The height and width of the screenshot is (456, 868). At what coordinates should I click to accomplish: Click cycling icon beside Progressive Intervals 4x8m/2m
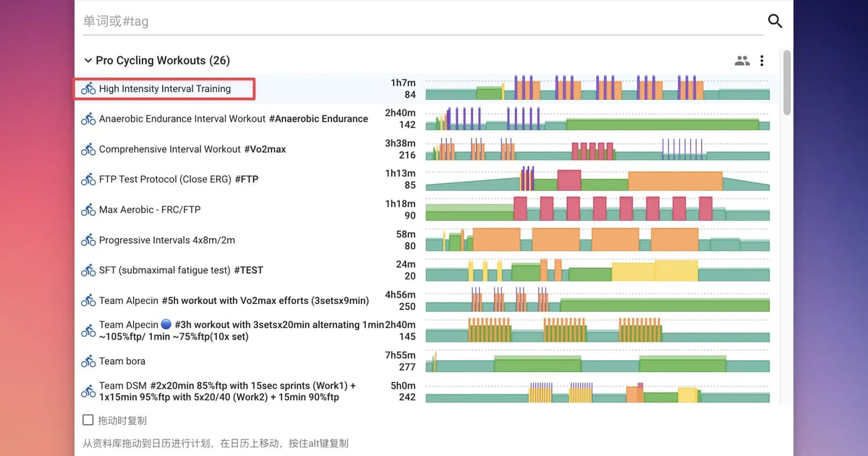(88, 240)
